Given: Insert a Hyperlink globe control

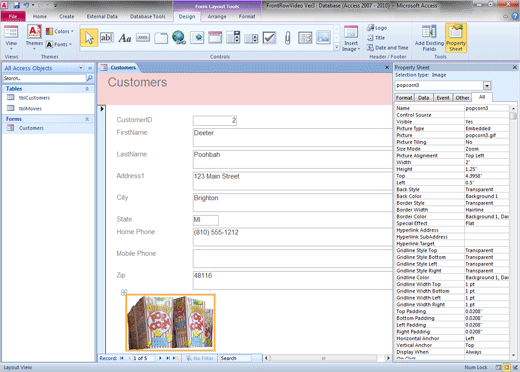Looking at the screenshot, I should point(179,38).
